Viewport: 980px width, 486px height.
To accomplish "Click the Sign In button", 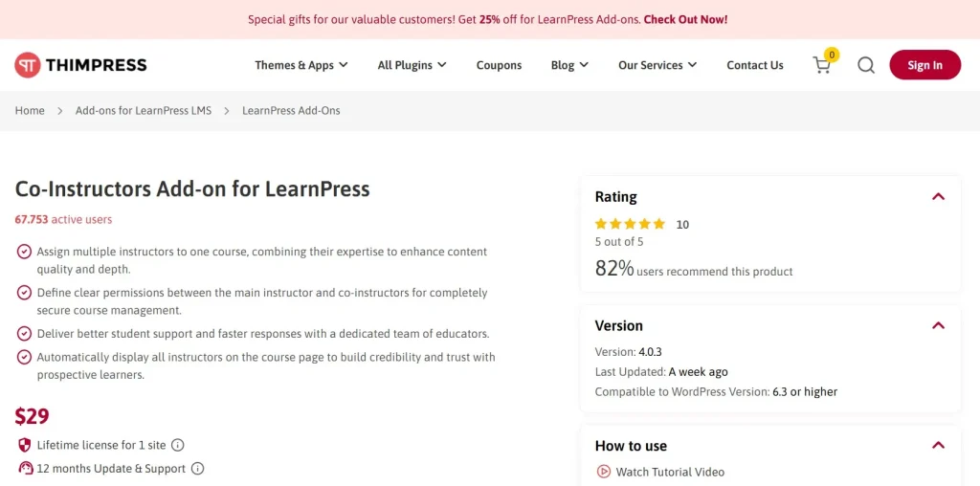I will coord(925,65).
